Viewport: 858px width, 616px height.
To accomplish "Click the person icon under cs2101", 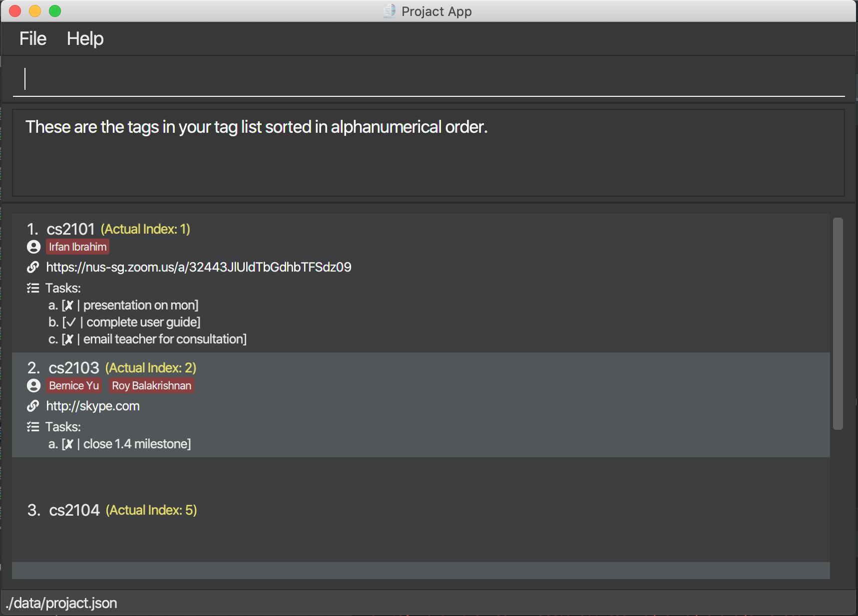I will tap(33, 247).
